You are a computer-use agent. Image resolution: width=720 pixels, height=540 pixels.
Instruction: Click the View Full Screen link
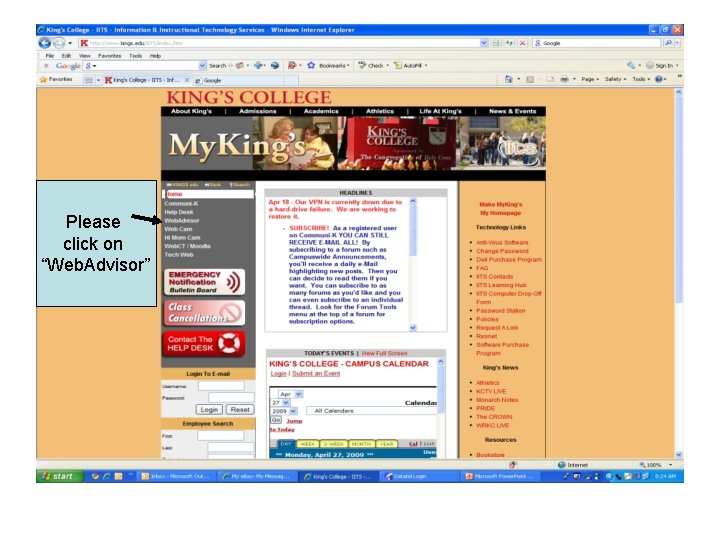(384, 354)
